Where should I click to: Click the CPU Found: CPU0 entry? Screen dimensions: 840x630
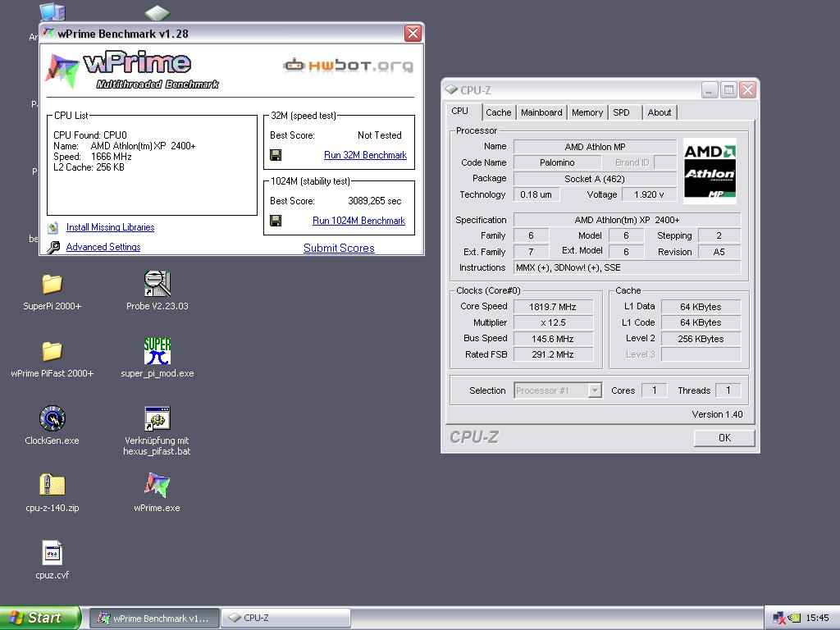tap(90, 135)
